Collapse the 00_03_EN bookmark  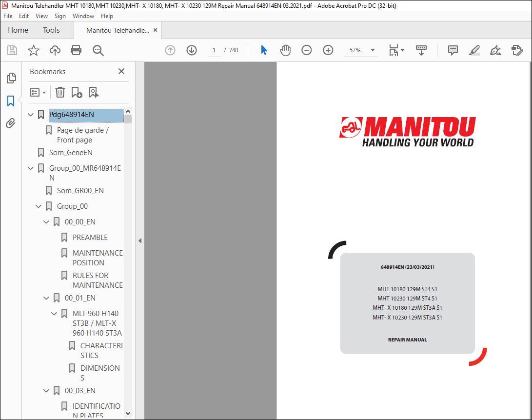pos(46,390)
